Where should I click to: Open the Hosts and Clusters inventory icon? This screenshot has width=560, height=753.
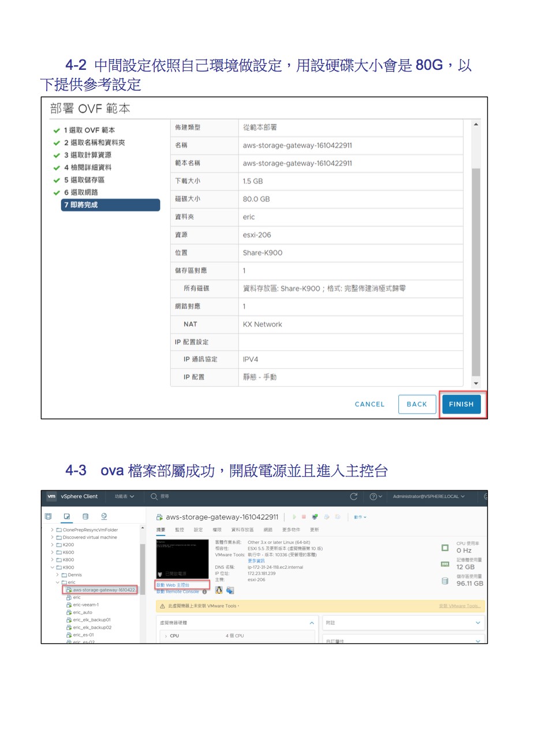[48, 516]
